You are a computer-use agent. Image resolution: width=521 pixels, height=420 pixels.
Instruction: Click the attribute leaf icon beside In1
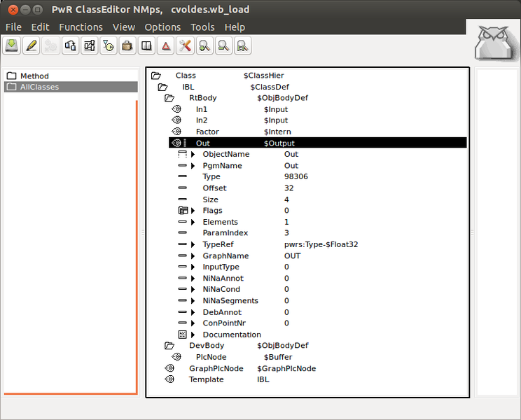point(176,109)
